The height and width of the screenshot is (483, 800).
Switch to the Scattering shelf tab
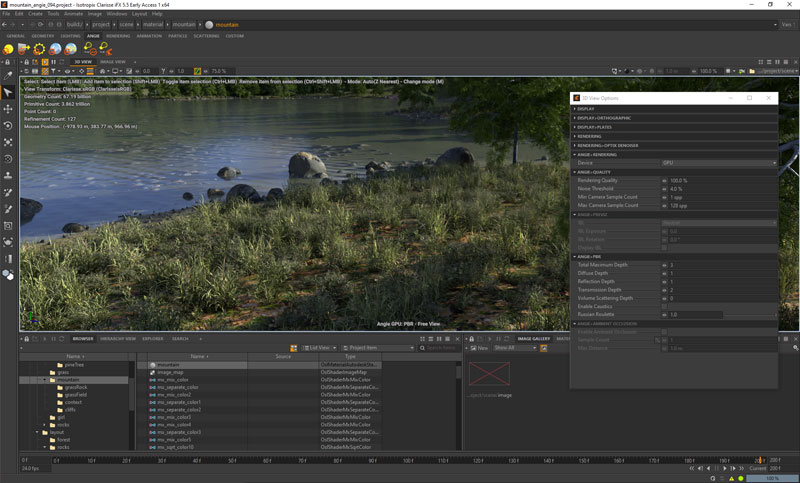coord(206,36)
